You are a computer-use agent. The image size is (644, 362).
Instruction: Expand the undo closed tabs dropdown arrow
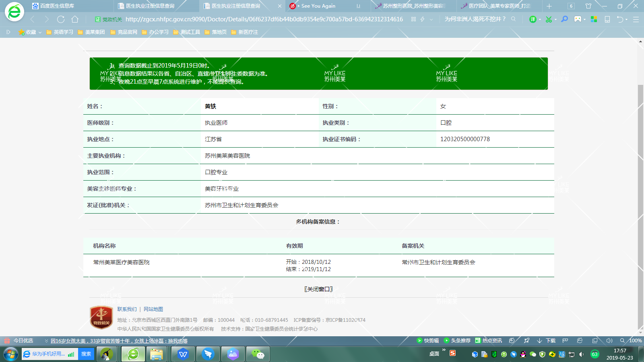[x=626, y=19]
